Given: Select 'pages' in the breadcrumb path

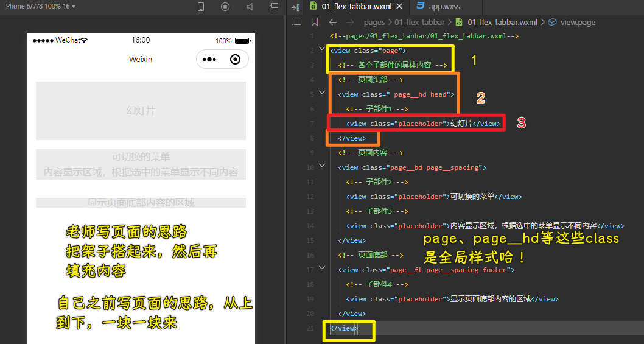Looking at the screenshot, I should [x=374, y=22].
